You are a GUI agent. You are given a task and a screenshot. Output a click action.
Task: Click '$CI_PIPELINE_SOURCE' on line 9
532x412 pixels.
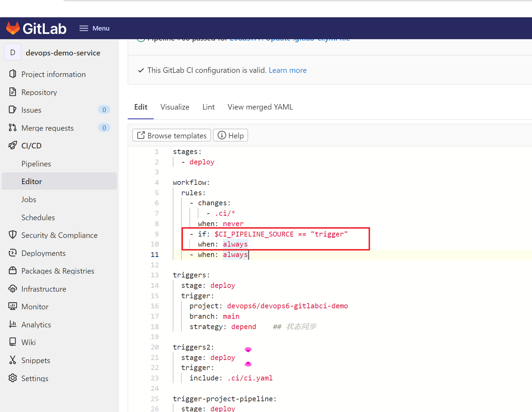tap(254, 234)
